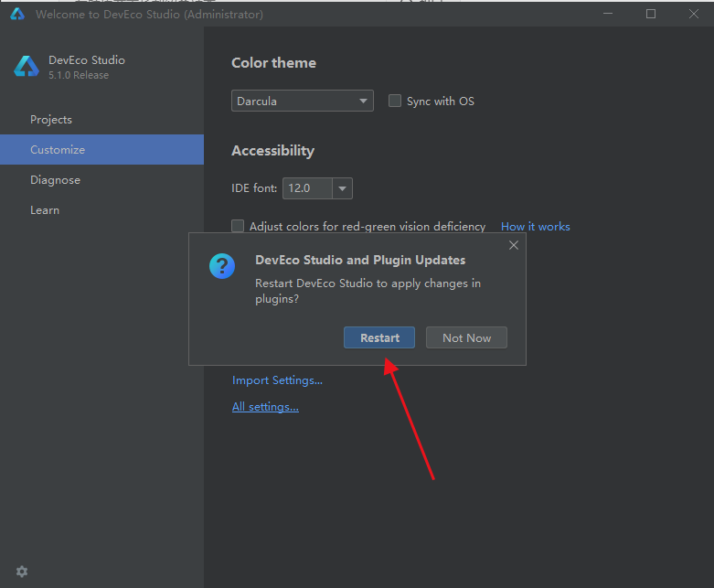Click the DevEco Studio logo in sidebar

(x=27, y=67)
